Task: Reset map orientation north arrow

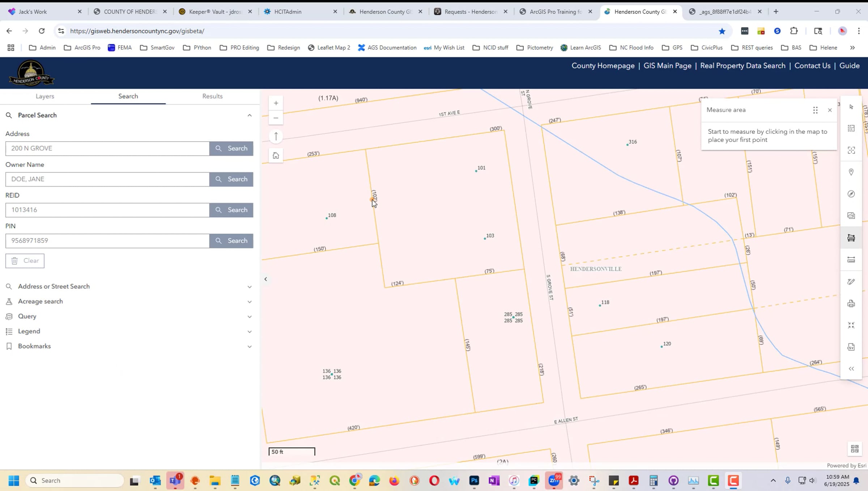Action: (276, 136)
